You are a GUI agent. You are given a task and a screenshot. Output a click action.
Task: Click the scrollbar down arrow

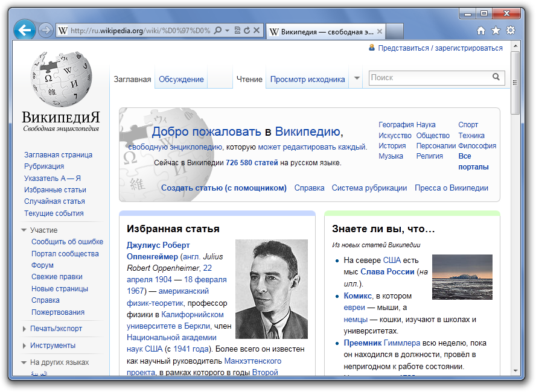[515, 371]
